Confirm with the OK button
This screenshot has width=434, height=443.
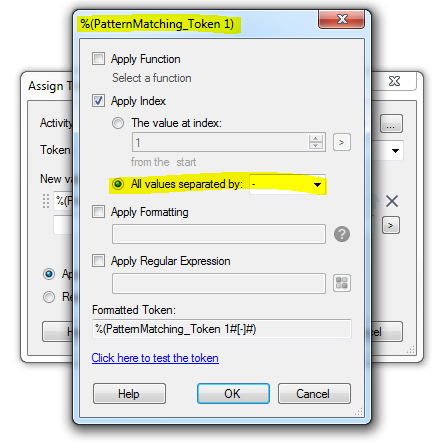coord(233,394)
